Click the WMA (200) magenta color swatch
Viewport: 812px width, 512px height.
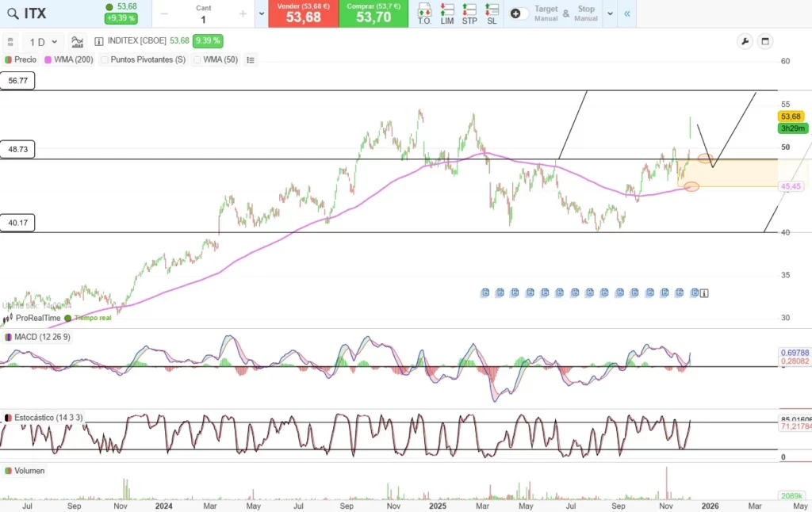48,59
